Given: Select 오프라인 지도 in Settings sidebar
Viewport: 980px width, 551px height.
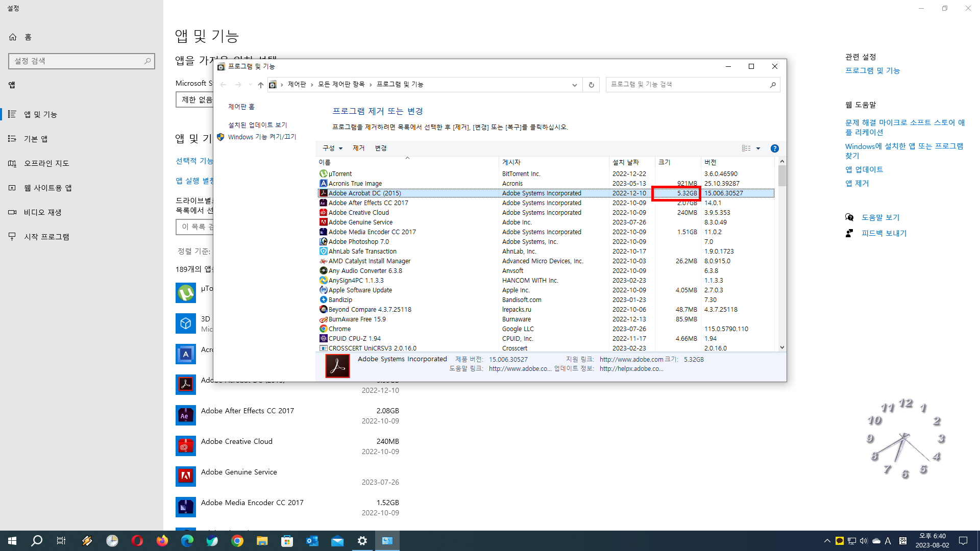Looking at the screenshot, I should 82,163.
